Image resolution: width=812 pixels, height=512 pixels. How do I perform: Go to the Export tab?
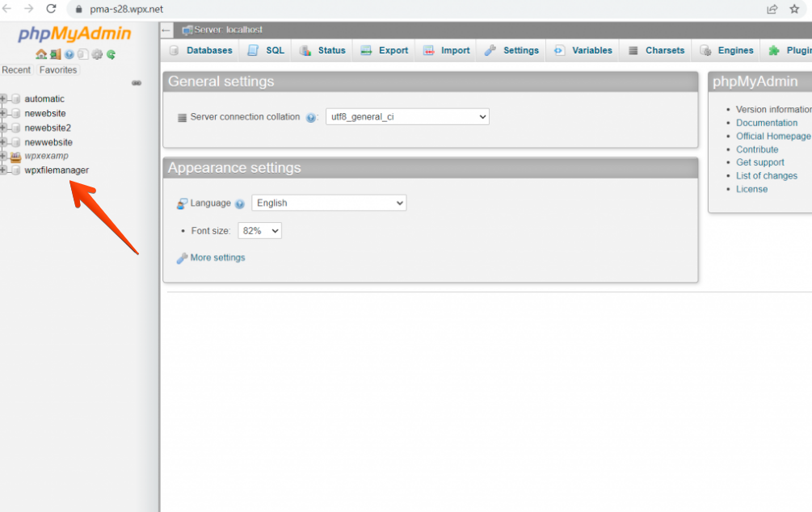pos(385,50)
